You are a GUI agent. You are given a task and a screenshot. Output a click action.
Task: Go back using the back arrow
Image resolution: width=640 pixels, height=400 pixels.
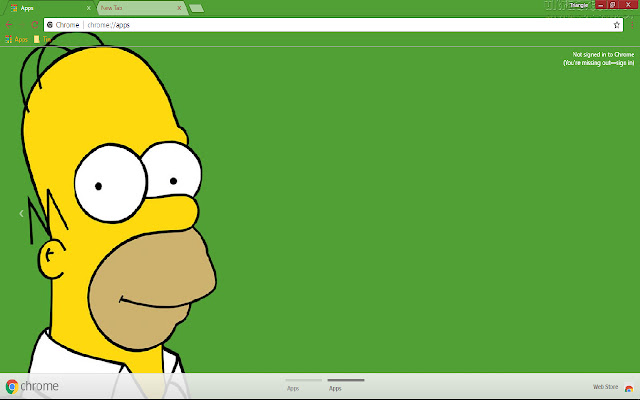click(9, 25)
